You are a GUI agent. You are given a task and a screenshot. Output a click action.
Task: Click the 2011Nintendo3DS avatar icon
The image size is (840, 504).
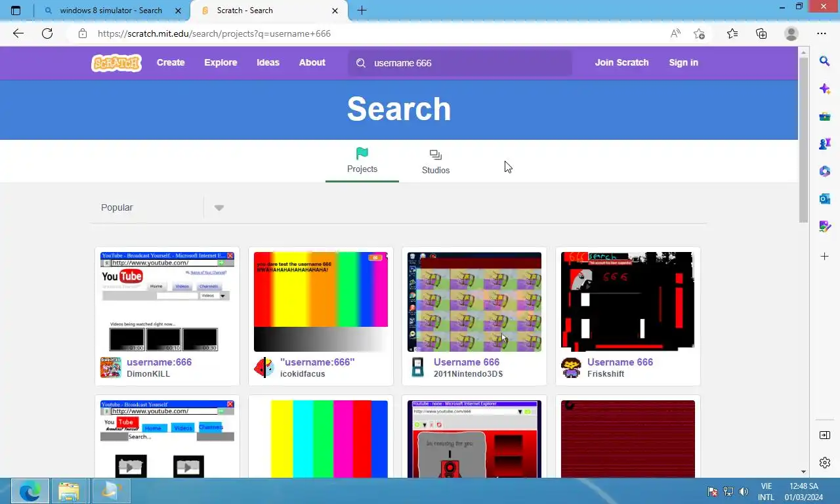click(418, 367)
